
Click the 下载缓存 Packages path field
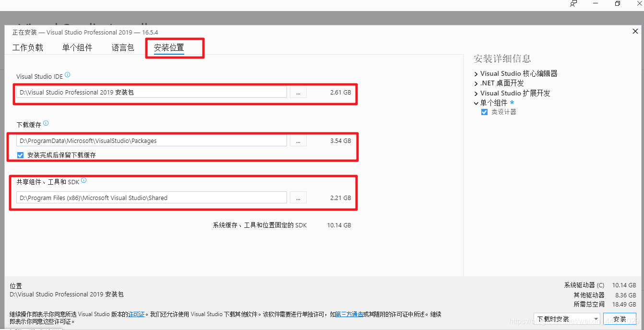[152, 141]
